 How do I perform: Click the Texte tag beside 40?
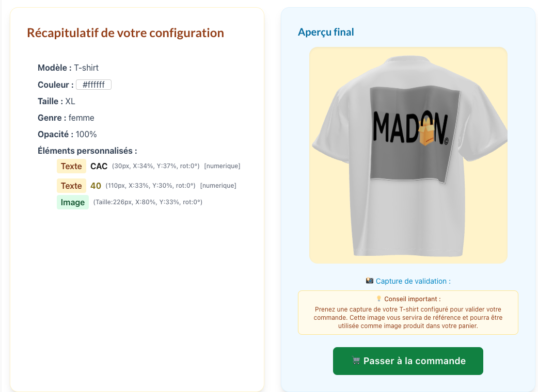71,186
